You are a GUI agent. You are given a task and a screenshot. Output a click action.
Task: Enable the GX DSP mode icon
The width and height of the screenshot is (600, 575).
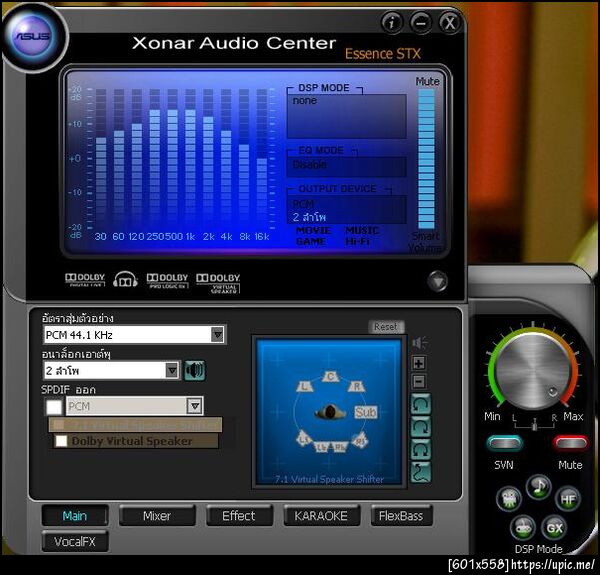tap(554, 528)
